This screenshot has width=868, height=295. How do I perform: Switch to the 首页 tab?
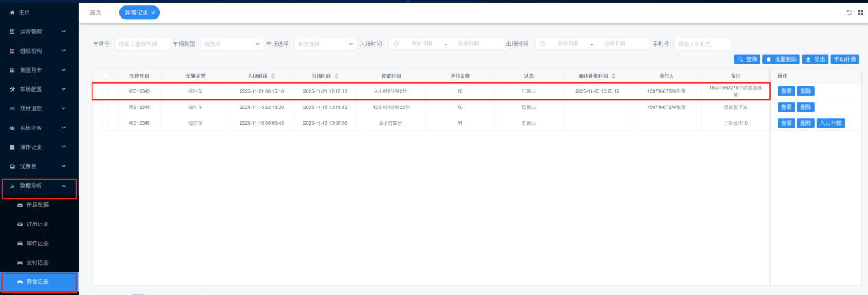[x=95, y=12]
